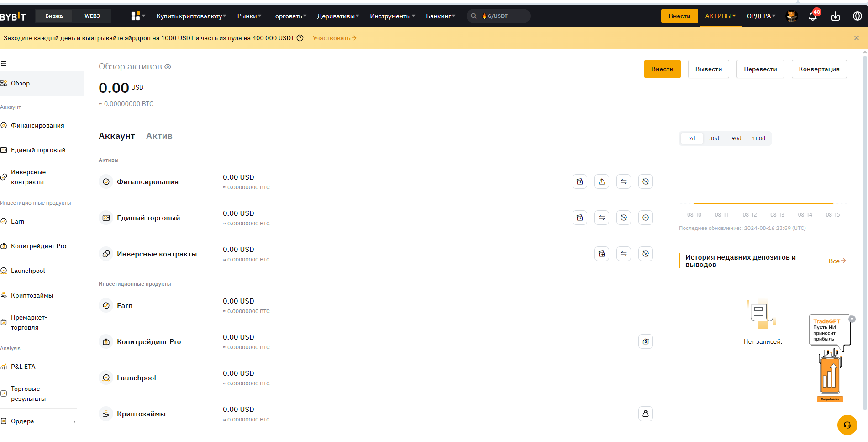868x442 pixels.
Task: Switch to WEB3 mode
Action: pos(92,16)
